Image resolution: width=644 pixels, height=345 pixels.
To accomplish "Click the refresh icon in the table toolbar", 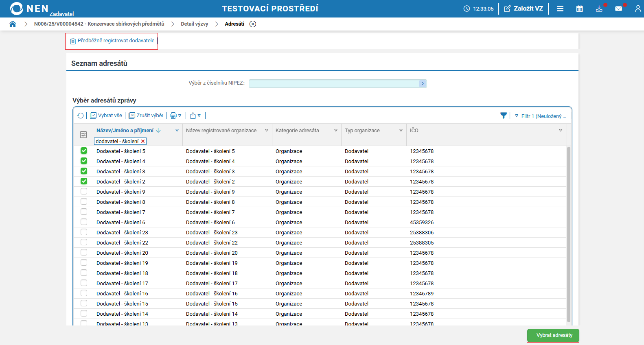I will 81,116.
